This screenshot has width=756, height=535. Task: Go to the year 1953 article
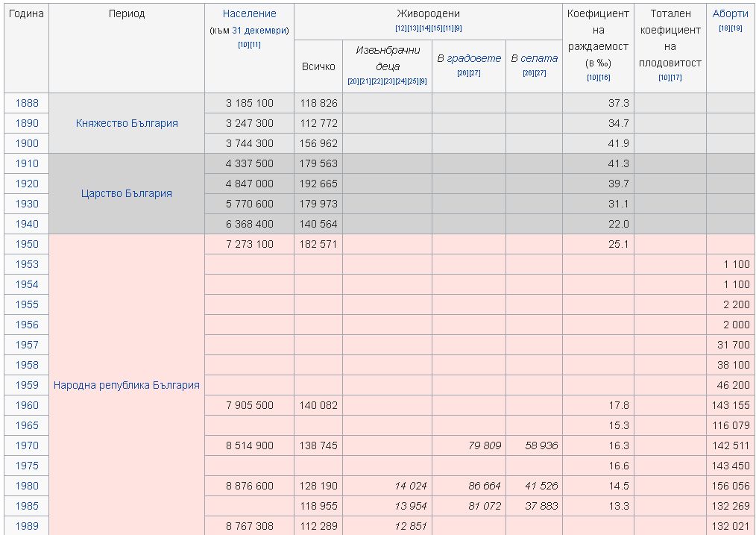[27, 264]
